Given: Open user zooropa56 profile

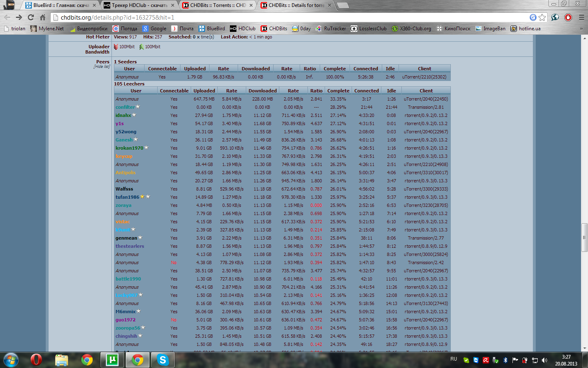Looking at the screenshot, I should (128, 328).
